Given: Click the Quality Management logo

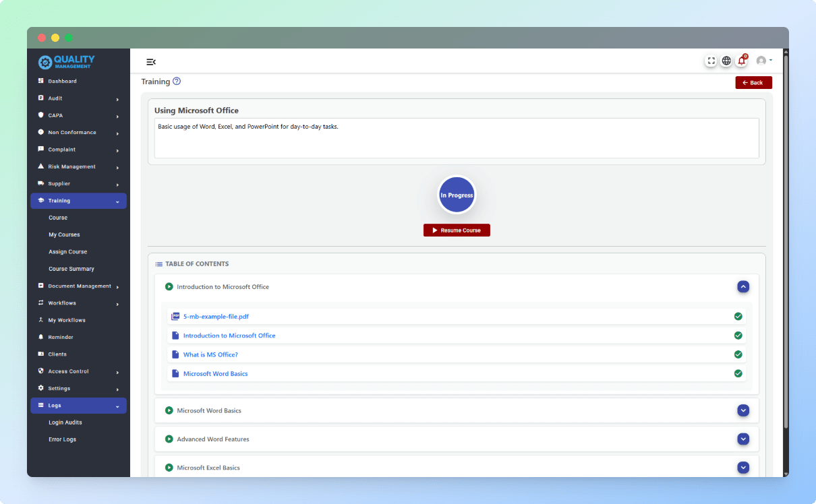Looking at the screenshot, I should [67, 62].
